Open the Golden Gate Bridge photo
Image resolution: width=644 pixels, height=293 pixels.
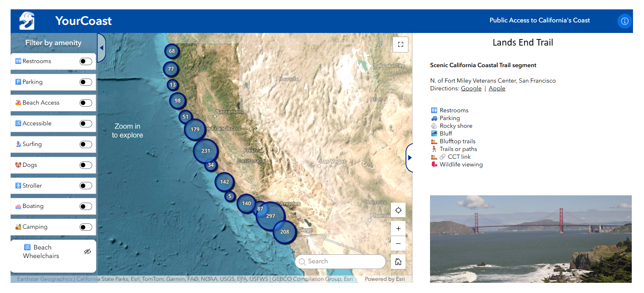(x=530, y=239)
